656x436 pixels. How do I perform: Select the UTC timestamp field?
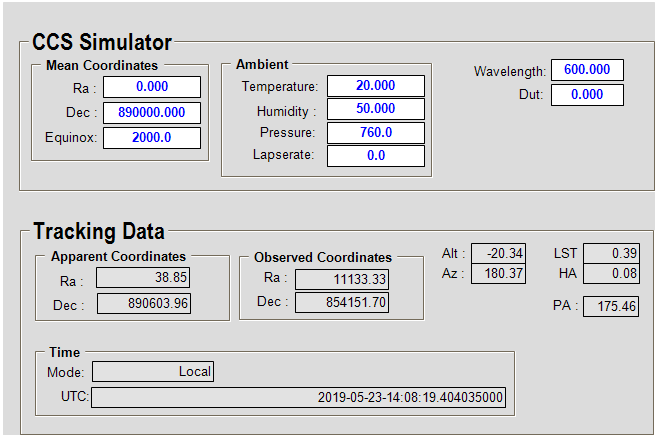(x=298, y=398)
